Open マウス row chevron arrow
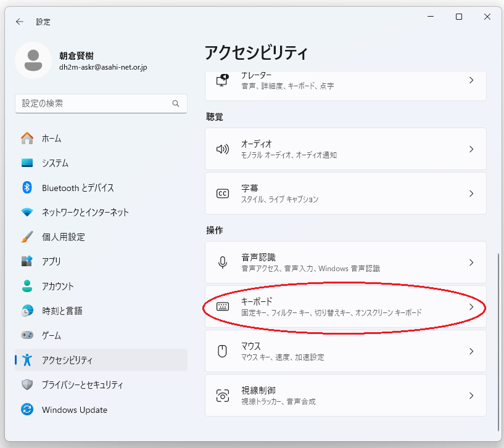Viewport: 504px width, 448px height. click(x=471, y=351)
